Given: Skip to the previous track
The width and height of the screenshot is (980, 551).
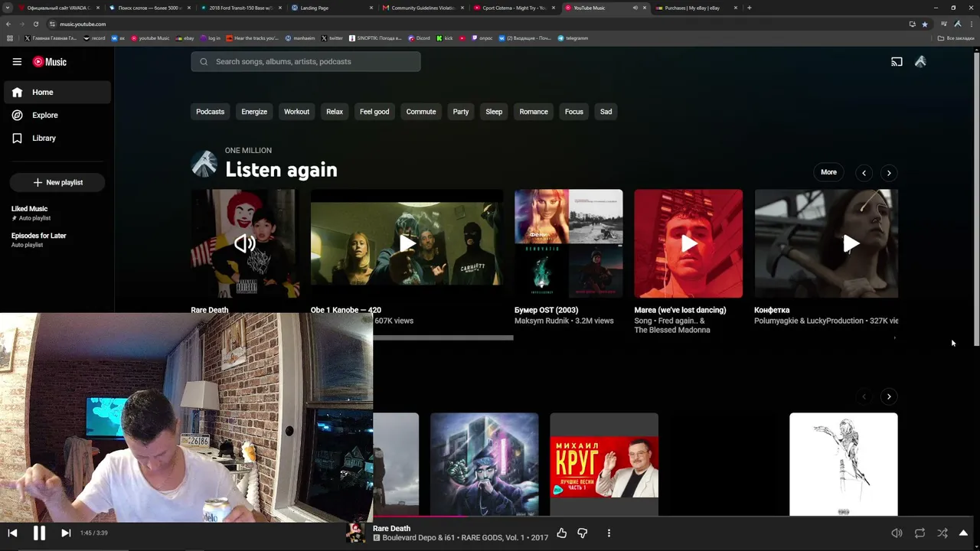Looking at the screenshot, I should click(12, 533).
